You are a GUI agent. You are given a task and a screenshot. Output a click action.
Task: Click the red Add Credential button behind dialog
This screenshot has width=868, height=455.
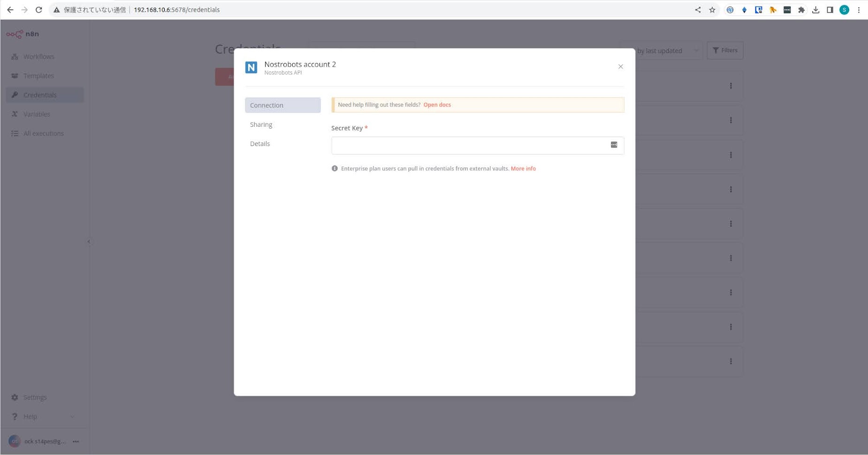pos(225,77)
